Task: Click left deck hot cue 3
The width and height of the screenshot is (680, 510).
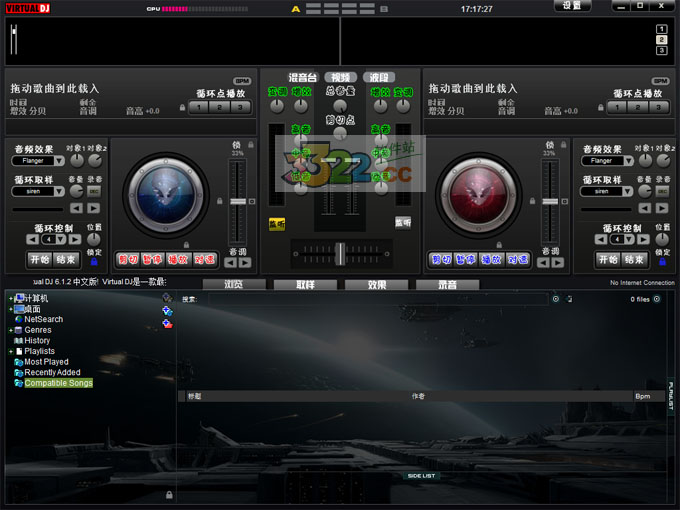Action: (x=240, y=107)
